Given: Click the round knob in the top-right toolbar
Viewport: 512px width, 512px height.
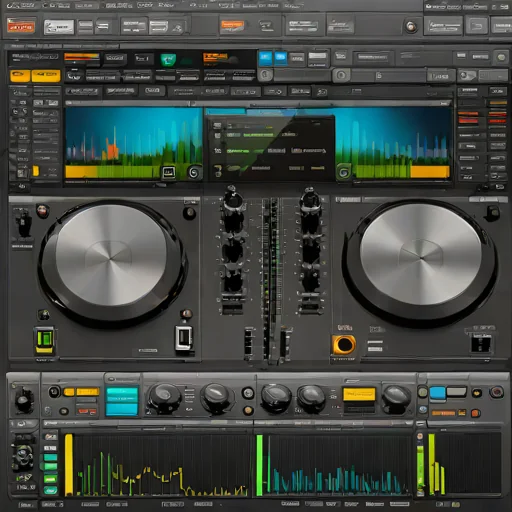Looking at the screenshot, I should coord(410,26).
